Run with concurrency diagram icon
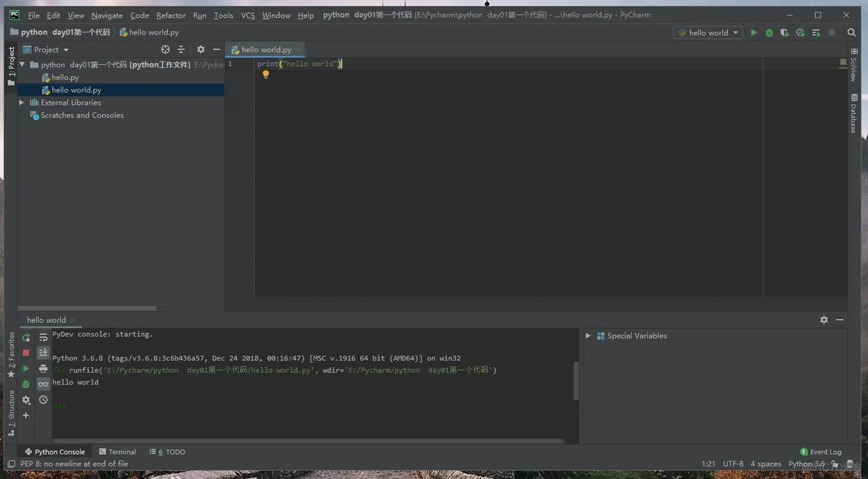Viewport: 868px width, 479px height. click(x=816, y=33)
